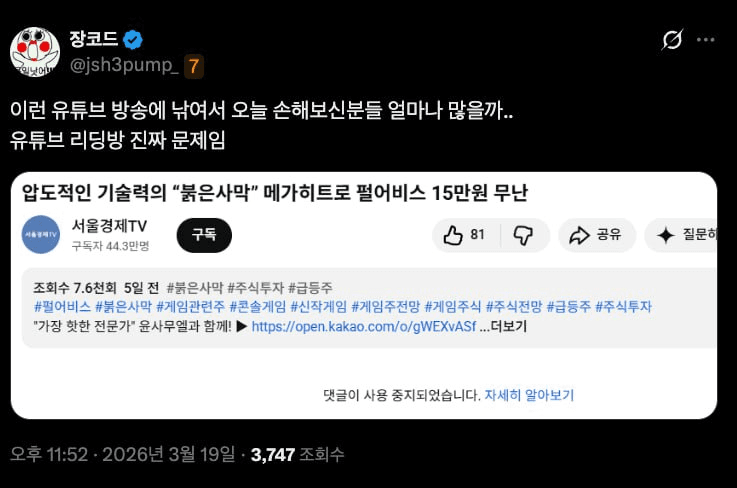Click the #콘솔게임 hashtag

click(258, 307)
